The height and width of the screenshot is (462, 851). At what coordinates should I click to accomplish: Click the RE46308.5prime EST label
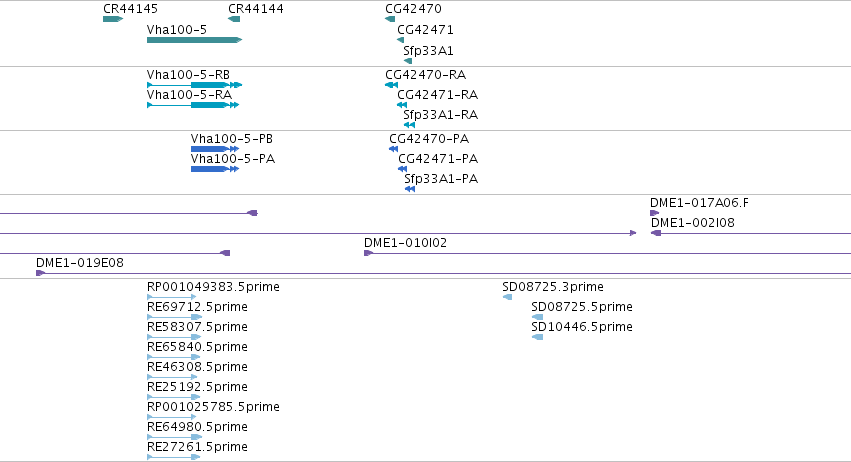click(x=198, y=367)
